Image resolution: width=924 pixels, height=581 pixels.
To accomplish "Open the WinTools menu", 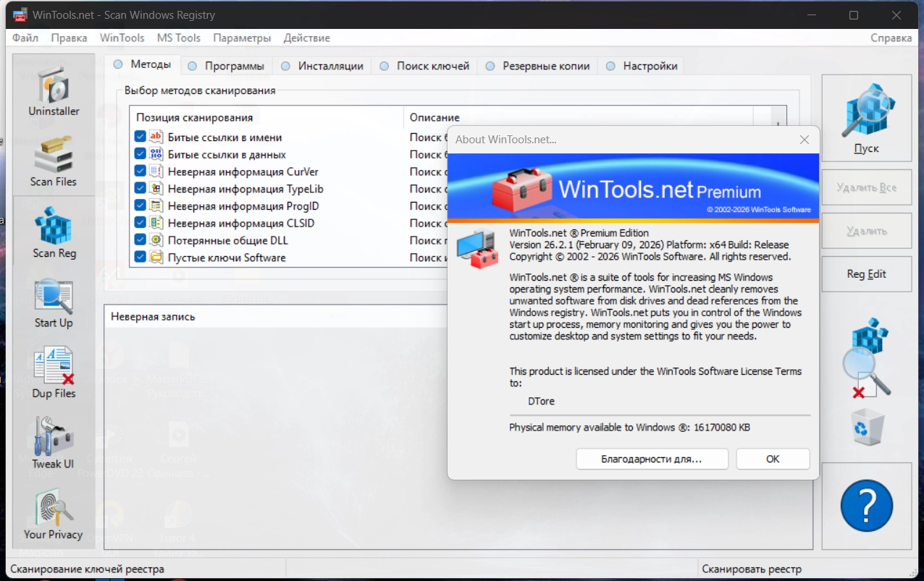I will (x=122, y=38).
